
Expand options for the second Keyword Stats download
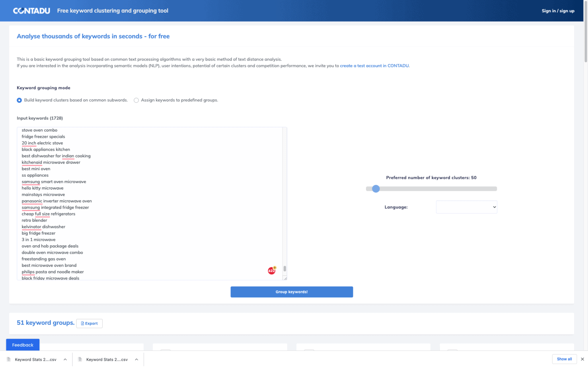point(136,359)
